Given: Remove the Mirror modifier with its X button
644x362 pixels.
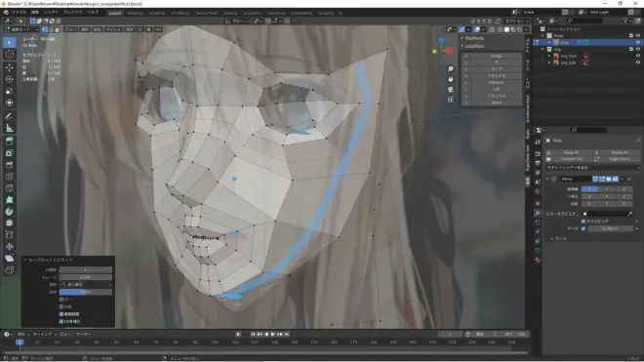Looking at the screenshot, I should [x=629, y=180].
